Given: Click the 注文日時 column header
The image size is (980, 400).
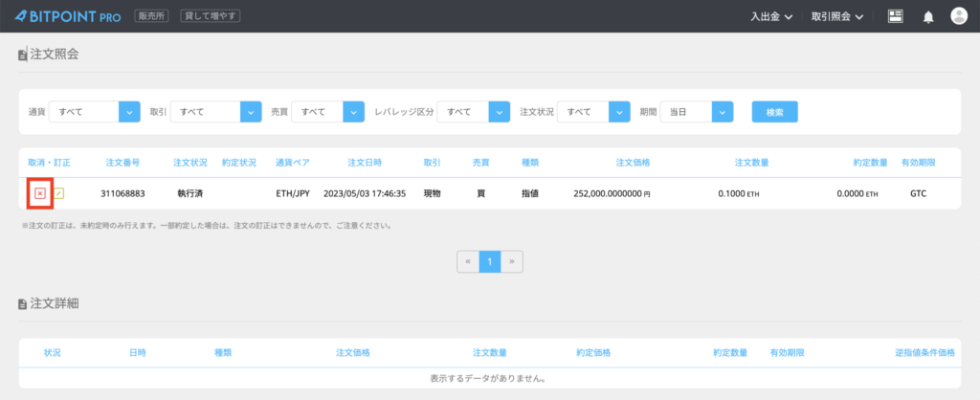Looking at the screenshot, I should tap(365, 163).
